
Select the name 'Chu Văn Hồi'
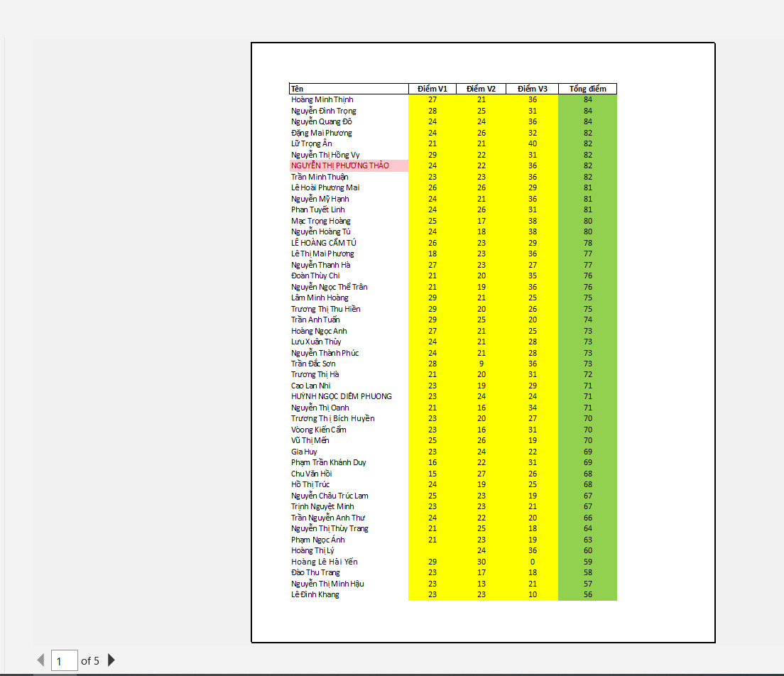[312, 474]
